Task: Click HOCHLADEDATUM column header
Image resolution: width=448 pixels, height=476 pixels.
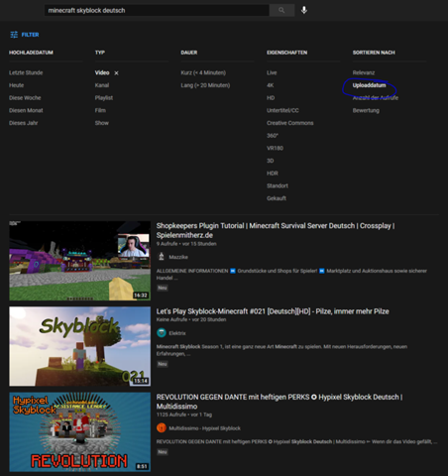Action: [x=31, y=53]
